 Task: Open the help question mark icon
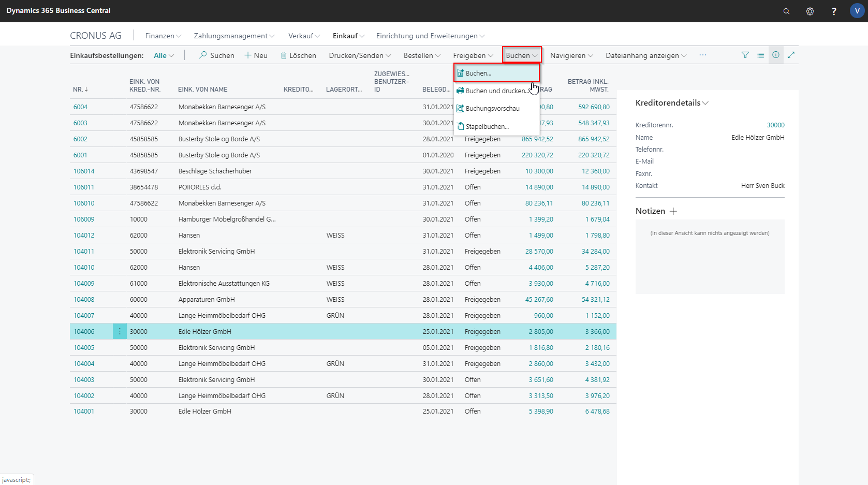point(834,11)
